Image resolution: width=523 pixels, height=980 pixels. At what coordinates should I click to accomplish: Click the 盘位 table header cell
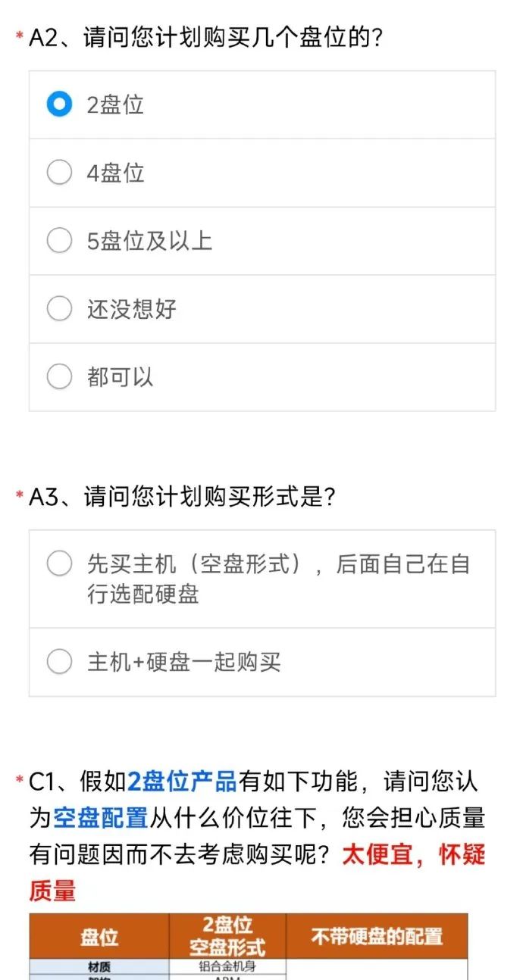click(x=99, y=937)
